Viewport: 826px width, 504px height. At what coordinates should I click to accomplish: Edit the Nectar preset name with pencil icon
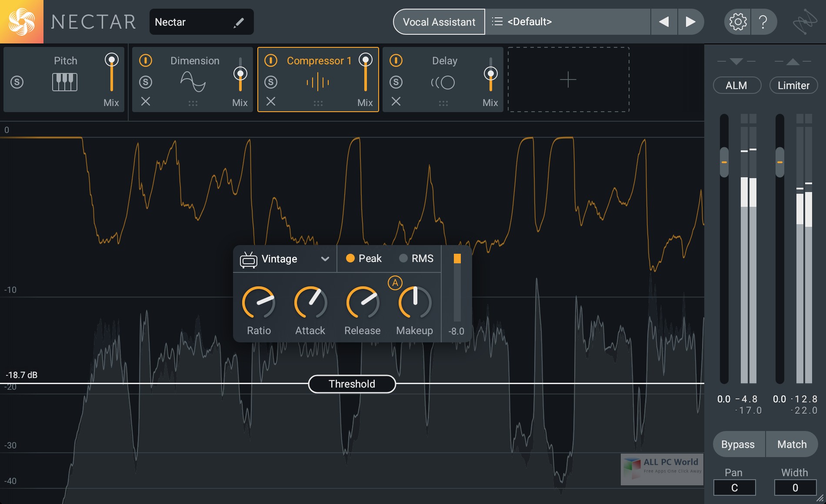coord(239,22)
